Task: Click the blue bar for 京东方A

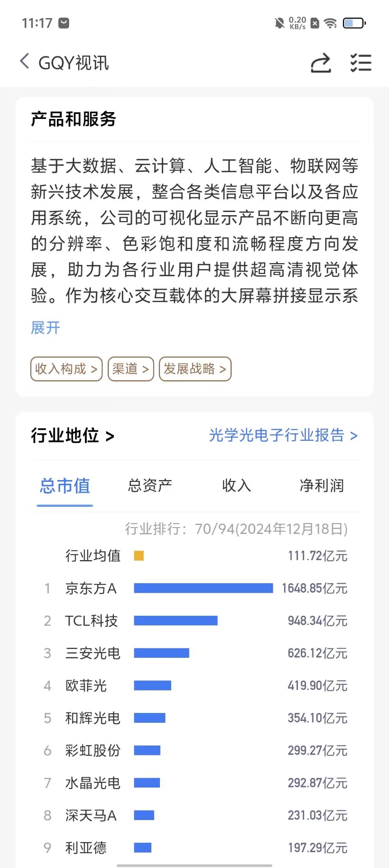Action: tap(203, 588)
